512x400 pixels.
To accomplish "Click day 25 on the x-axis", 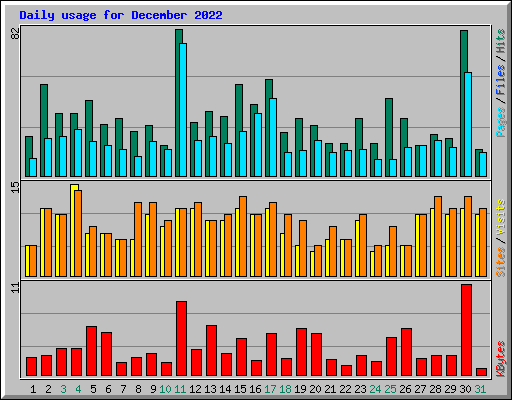I will (x=390, y=389).
